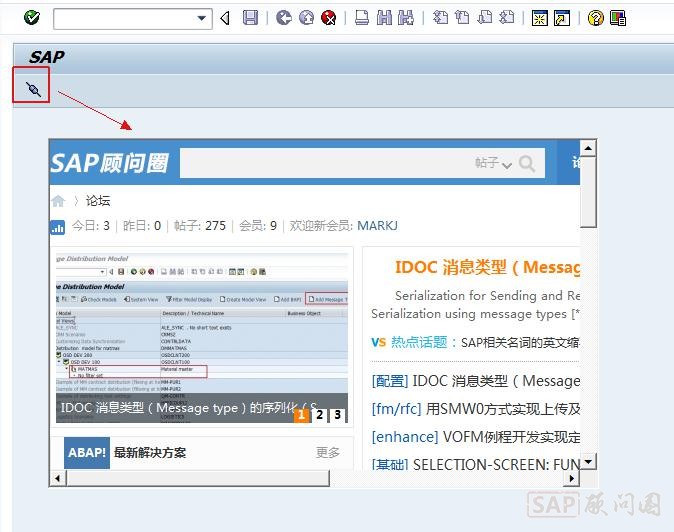Viewport: 674px width, 532px height.
Task: Open the [基础] SELECTION-SCREEN post
Action: 476,464
